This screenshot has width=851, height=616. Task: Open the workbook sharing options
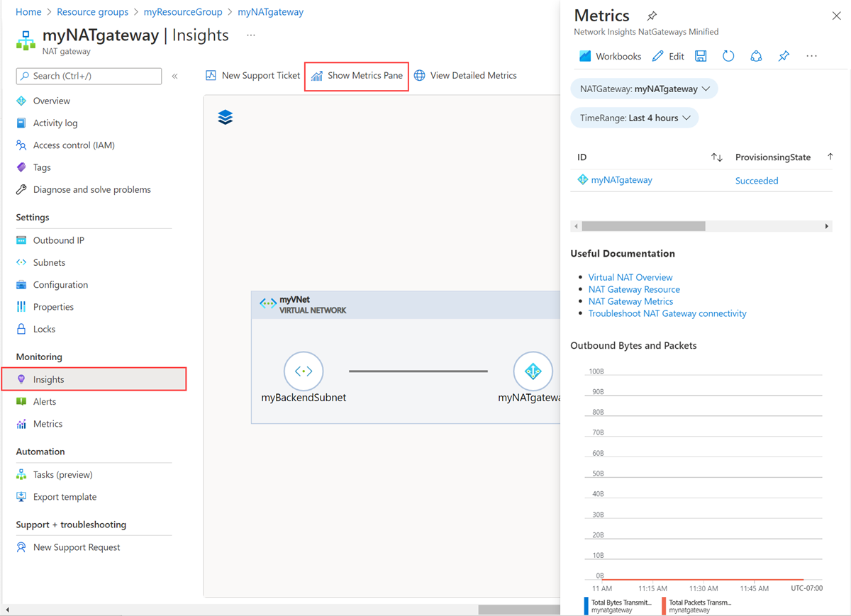756,56
